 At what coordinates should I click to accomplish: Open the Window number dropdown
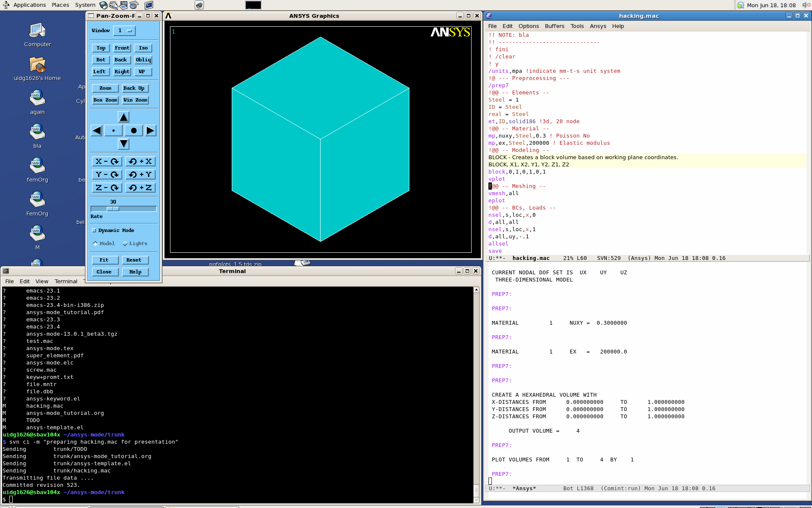124,31
